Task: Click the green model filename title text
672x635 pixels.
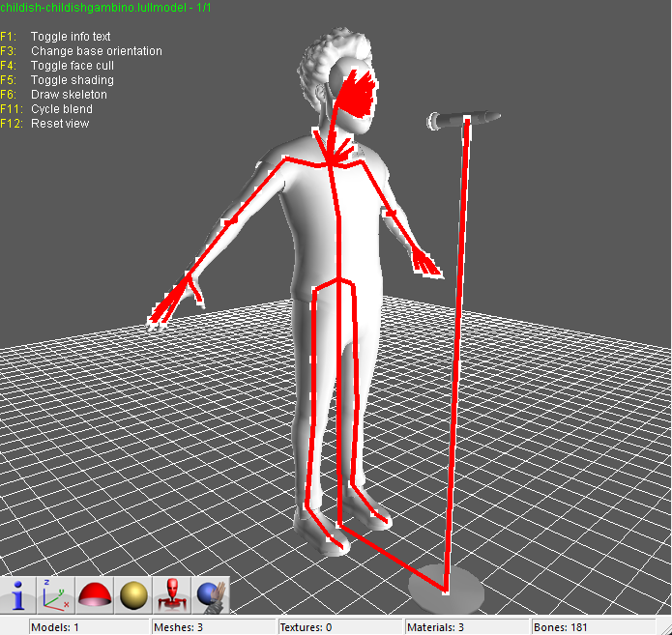Action: (105, 8)
